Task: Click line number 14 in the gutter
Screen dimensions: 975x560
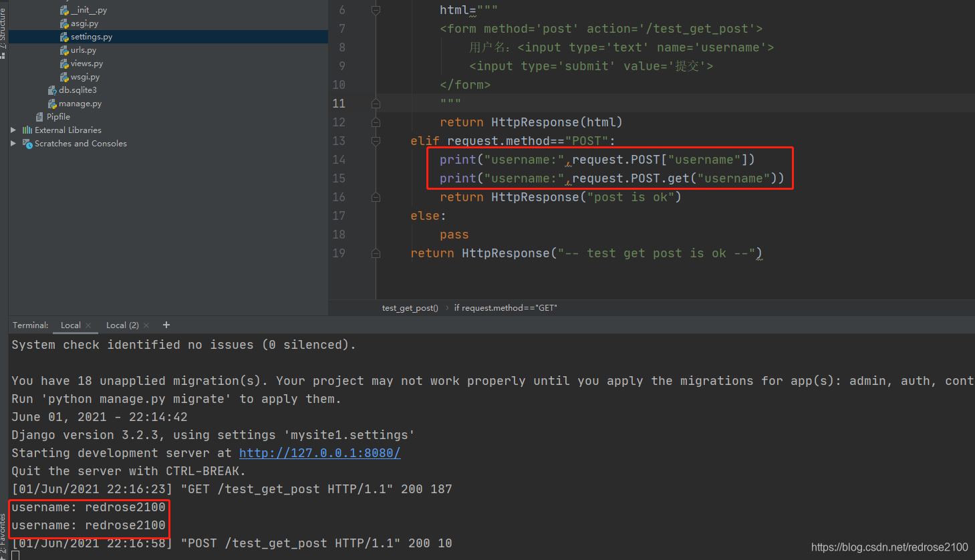Action: (x=339, y=160)
